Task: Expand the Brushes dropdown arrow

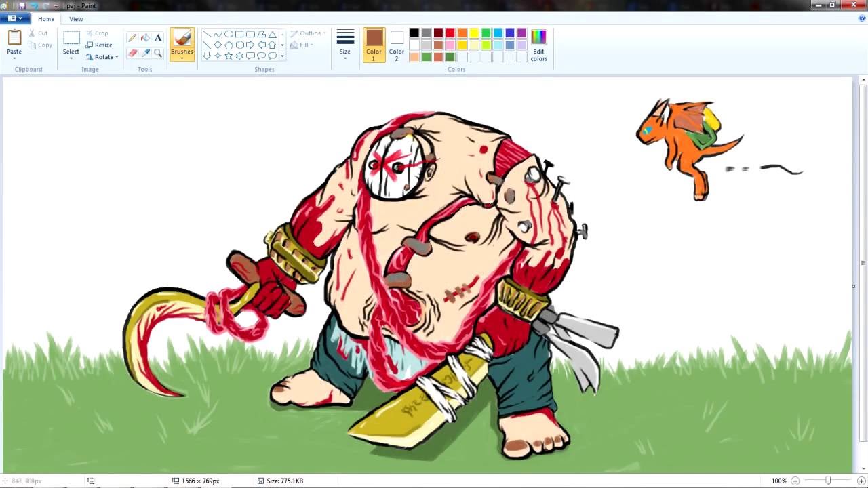Action: pos(182,58)
